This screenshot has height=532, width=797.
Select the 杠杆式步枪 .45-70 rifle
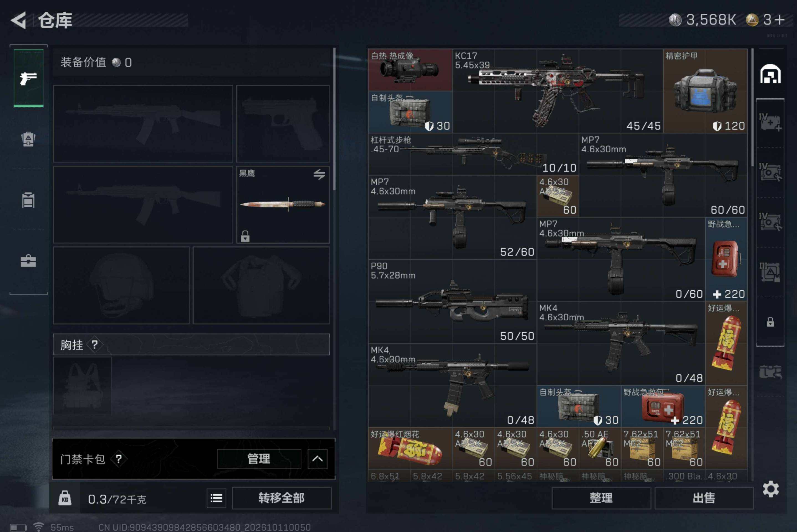pyautogui.click(x=473, y=154)
